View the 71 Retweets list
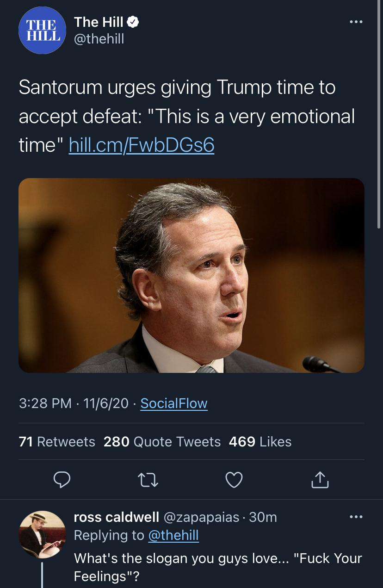Screen dimensions: 383x588 (x=57, y=442)
